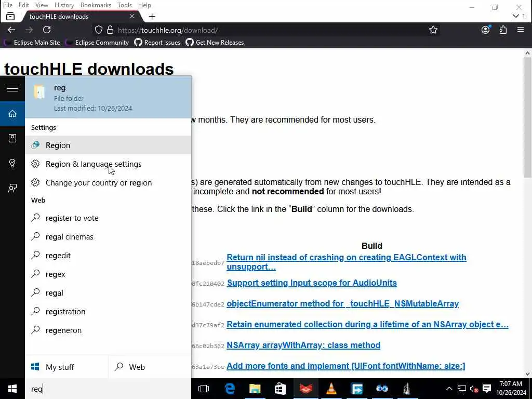Click the padlock site info icon

110,30
